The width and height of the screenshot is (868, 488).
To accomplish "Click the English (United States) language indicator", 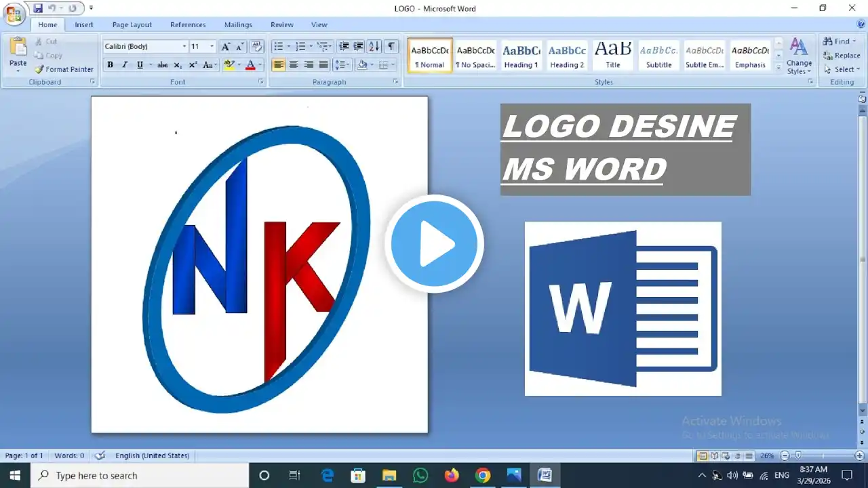I will 152,455.
